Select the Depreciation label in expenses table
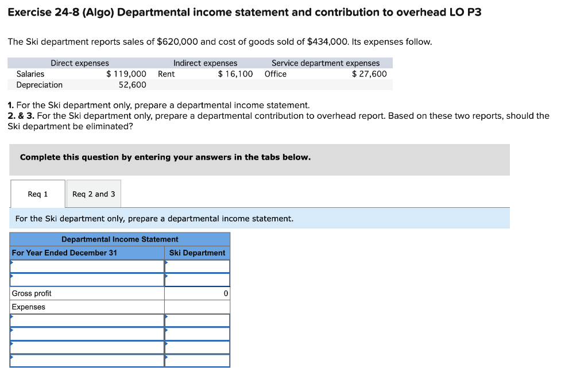Screen dimensions: 588x368 40,85
